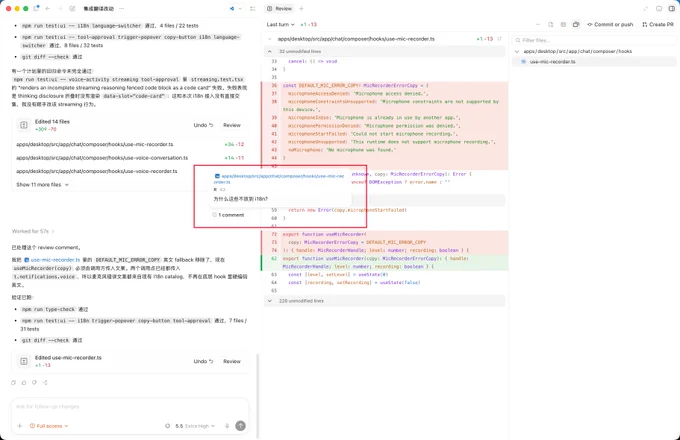Image resolution: width=680 pixels, height=440 pixels.
Task: Expand Worked for 57s details
Action: point(33,231)
